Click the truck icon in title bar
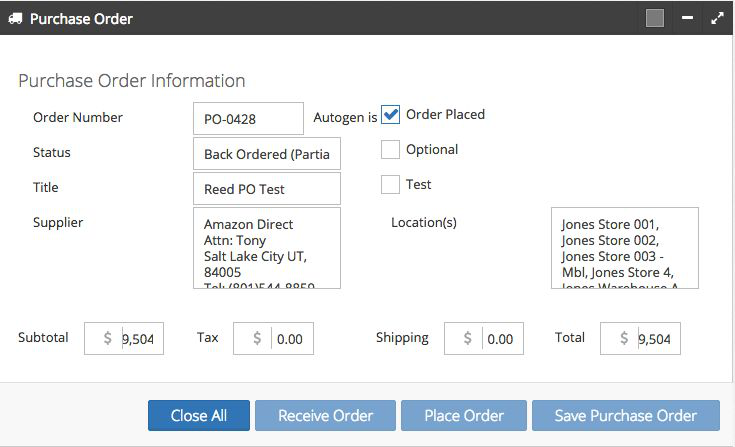This screenshot has height=447, width=735. 15,19
